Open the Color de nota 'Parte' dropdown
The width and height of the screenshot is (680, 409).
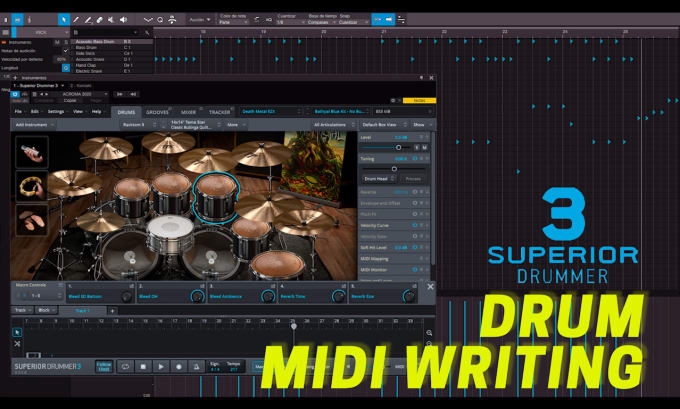click(233, 22)
